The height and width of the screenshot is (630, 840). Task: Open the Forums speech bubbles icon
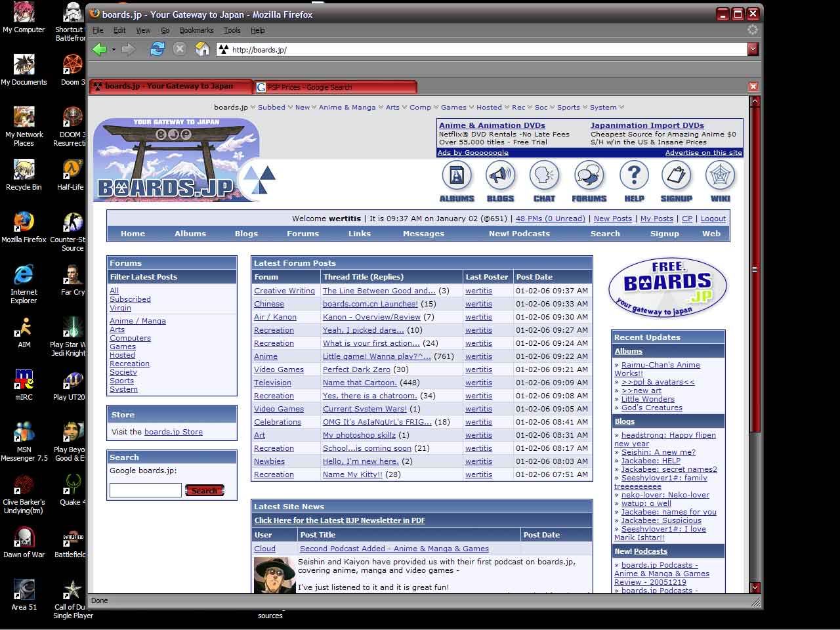tap(589, 181)
